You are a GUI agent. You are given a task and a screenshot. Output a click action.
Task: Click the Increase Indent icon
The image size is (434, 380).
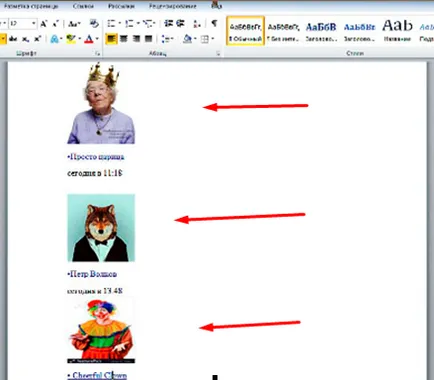coord(180,24)
